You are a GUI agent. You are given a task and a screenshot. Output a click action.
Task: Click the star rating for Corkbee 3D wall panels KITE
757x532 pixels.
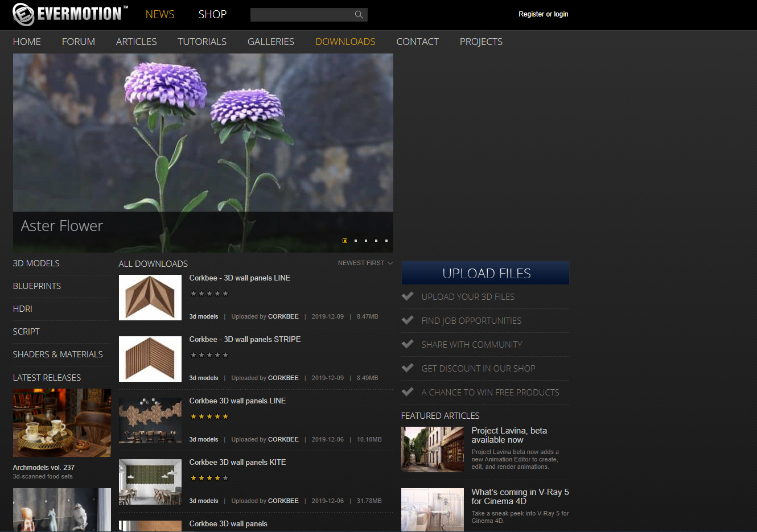tap(209, 478)
